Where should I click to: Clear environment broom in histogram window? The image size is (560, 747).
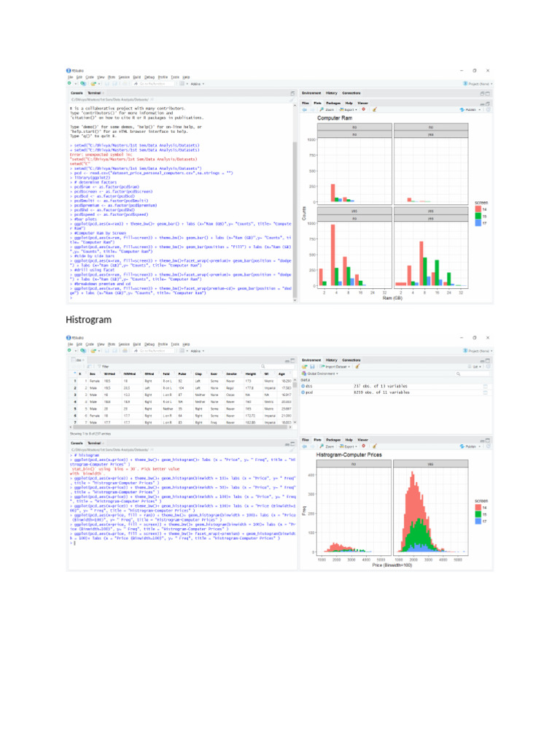point(357,367)
